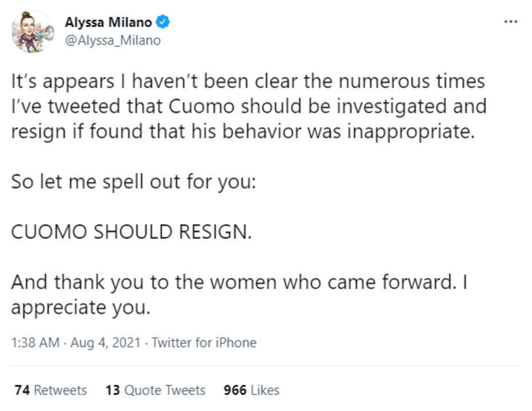Click the @Alyssa_Milano handle

point(113,41)
